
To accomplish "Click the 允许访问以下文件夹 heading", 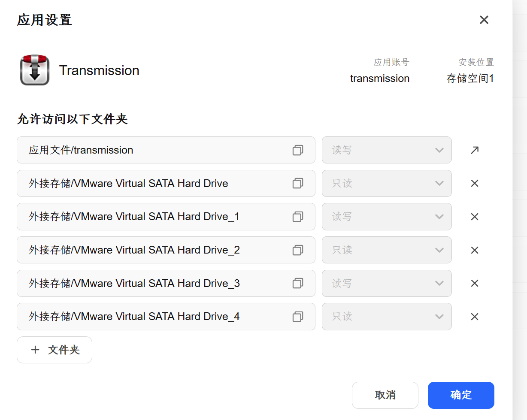I will 73,119.
